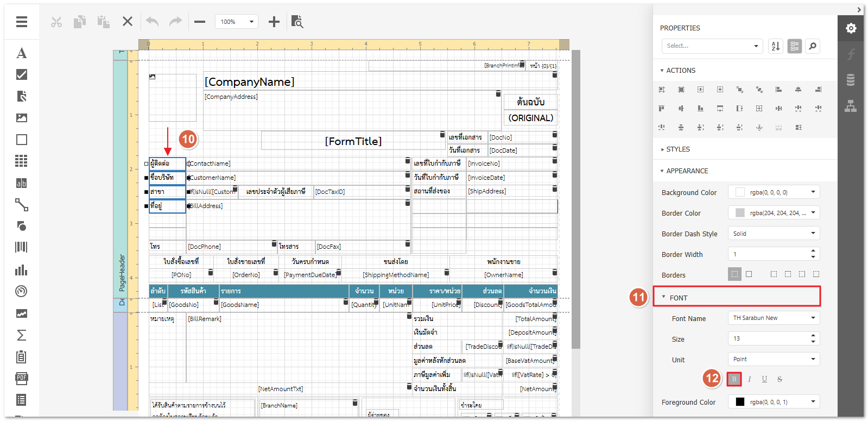
Task: Expand the STYLES section
Action: (678, 149)
